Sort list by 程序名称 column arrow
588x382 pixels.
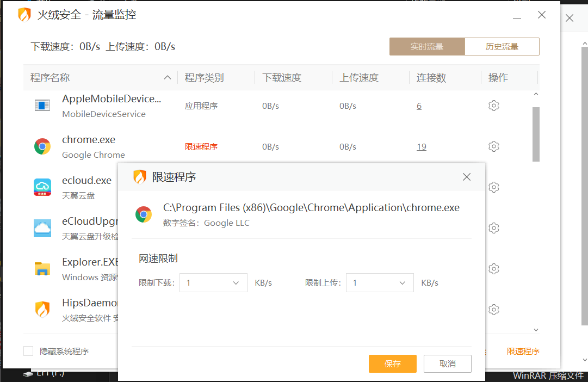click(168, 78)
